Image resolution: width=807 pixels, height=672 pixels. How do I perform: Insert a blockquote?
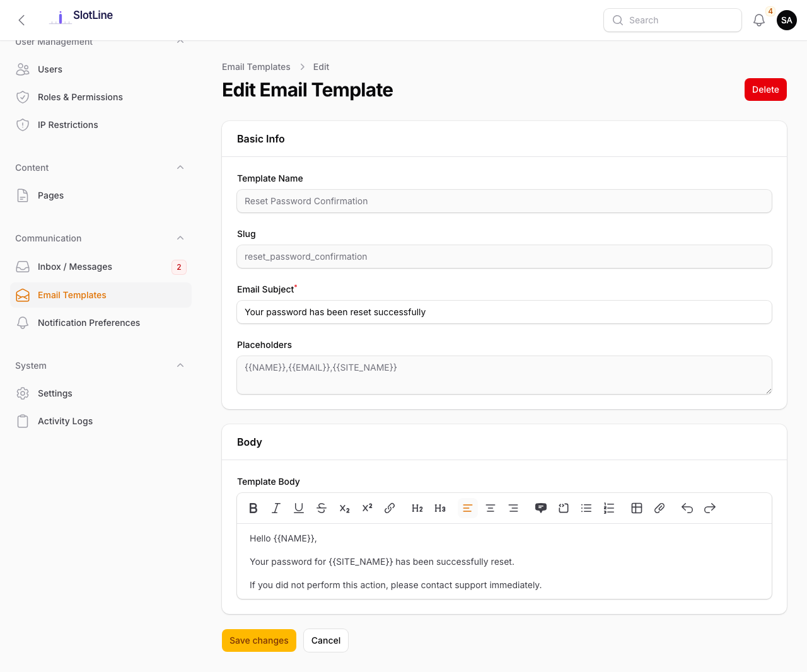tap(541, 508)
